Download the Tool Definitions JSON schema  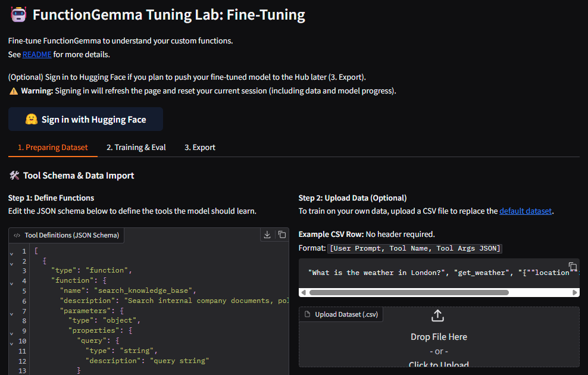pyautogui.click(x=267, y=235)
